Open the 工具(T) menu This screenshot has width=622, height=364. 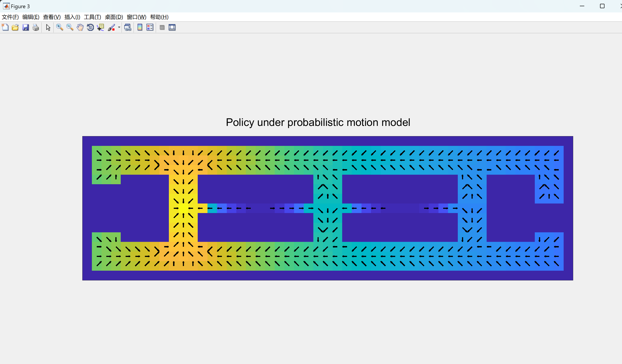coord(92,17)
